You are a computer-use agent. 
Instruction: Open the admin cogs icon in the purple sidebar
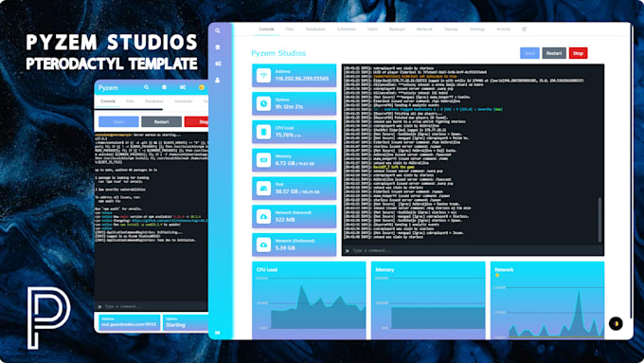point(218,64)
